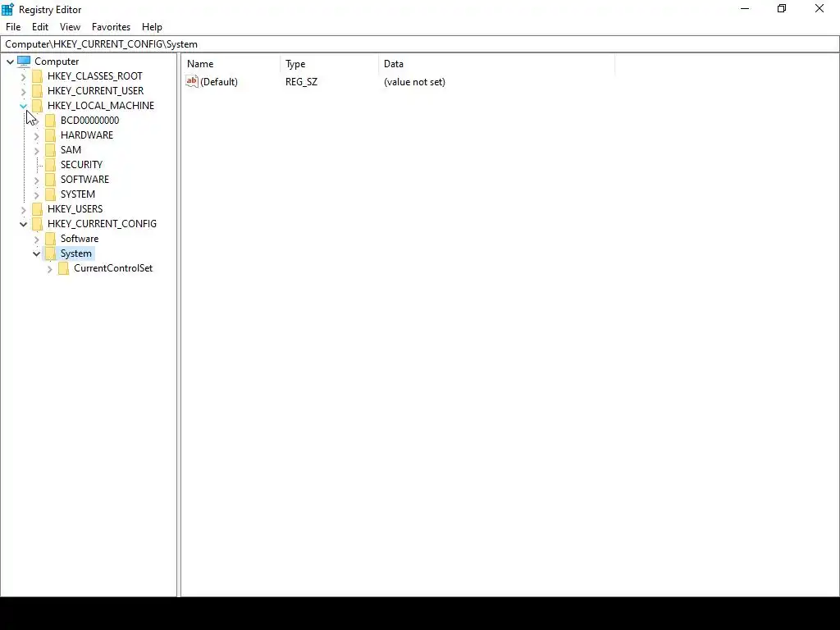Image resolution: width=840 pixels, height=630 pixels.
Task: Open the Help menu
Action: [152, 27]
